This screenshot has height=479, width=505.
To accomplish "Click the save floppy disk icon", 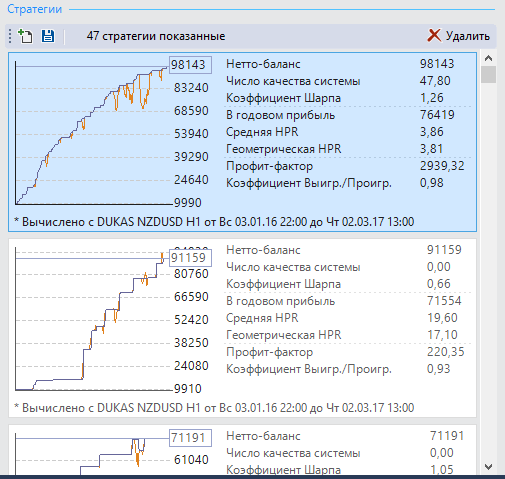I will pyautogui.click(x=48, y=36).
